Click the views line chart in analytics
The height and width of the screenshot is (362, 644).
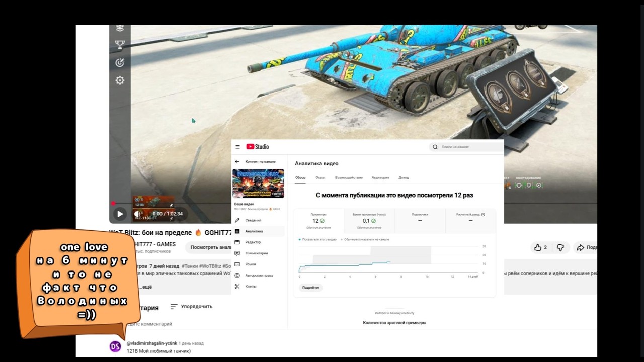pos(389,259)
